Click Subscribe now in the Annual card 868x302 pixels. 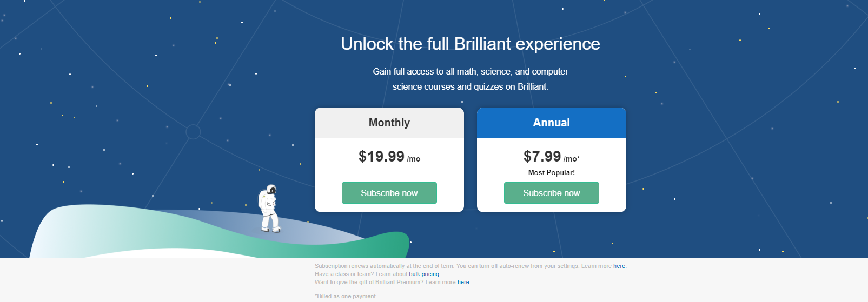tap(551, 193)
